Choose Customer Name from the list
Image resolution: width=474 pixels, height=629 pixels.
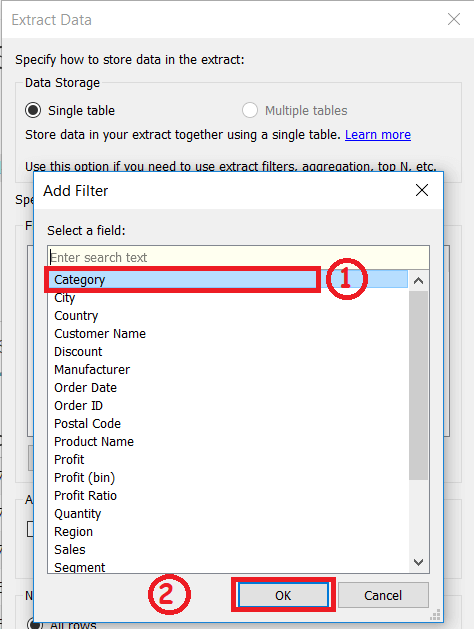pos(228,334)
